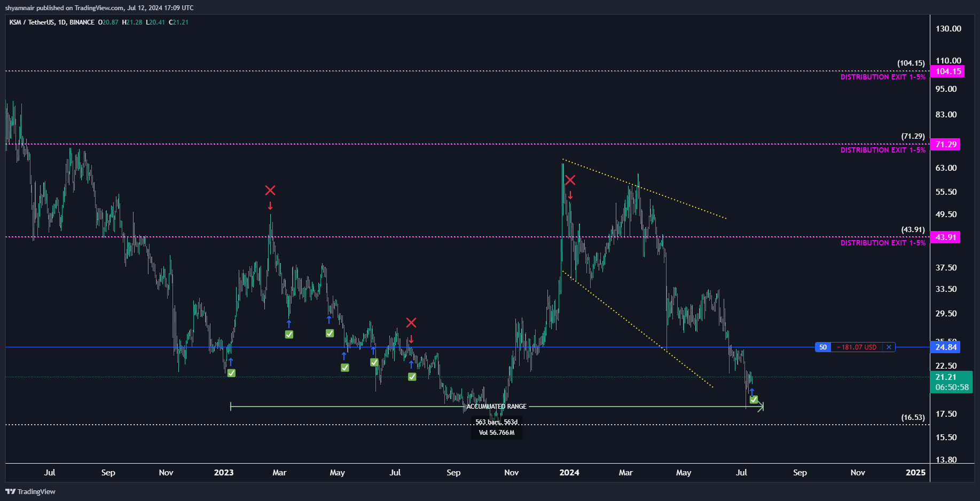Select the red X marker near July 2023

[411, 323]
